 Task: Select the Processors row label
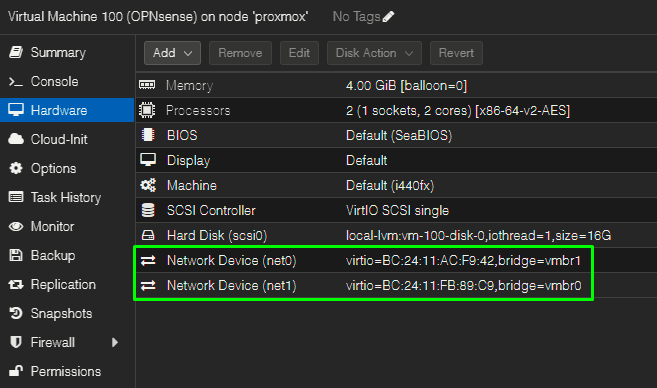click(198, 110)
